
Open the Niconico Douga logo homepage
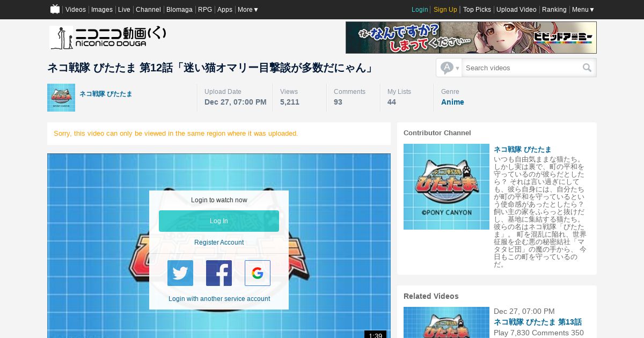[x=108, y=38]
